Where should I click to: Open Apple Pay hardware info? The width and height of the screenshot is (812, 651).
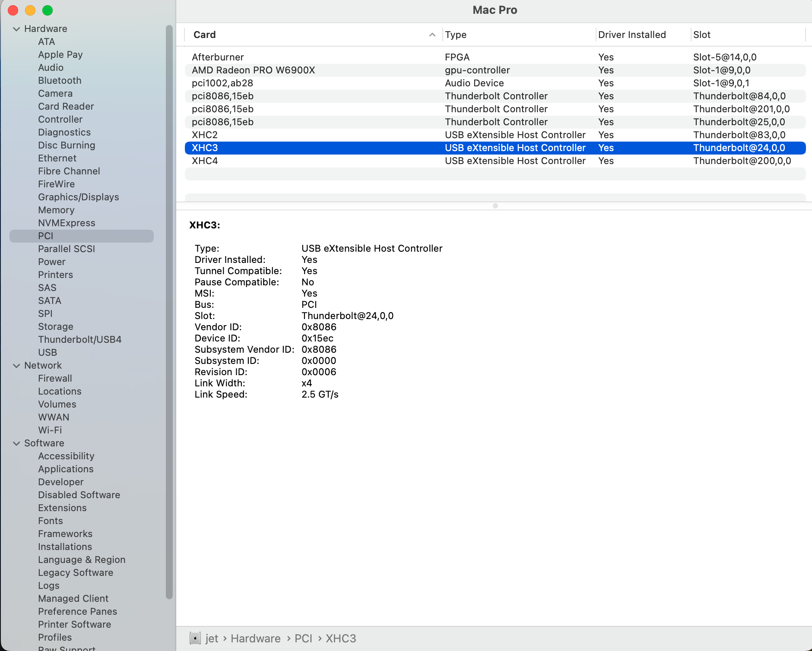[60, 55]
